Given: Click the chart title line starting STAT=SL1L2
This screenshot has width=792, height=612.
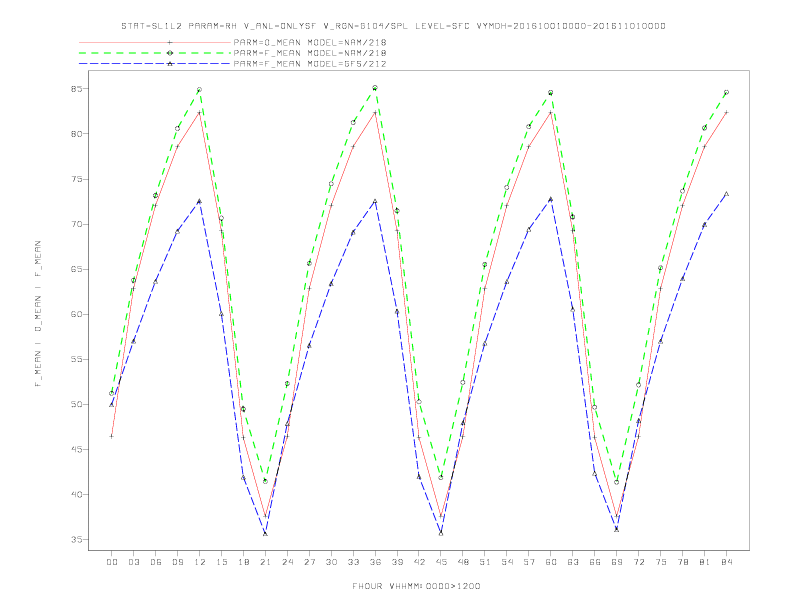Looking at the screenshot, I should pos(393,26).
